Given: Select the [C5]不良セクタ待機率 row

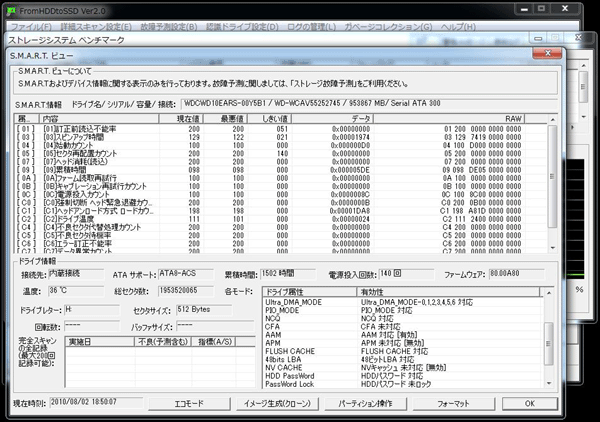Looking at the screenshot, I should (281, 235).
